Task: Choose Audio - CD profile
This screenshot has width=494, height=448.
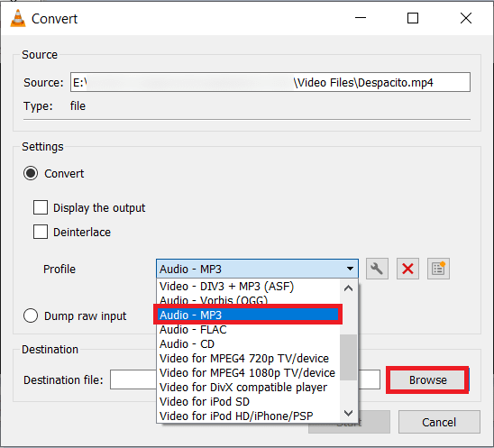Action: coord(248,344)
